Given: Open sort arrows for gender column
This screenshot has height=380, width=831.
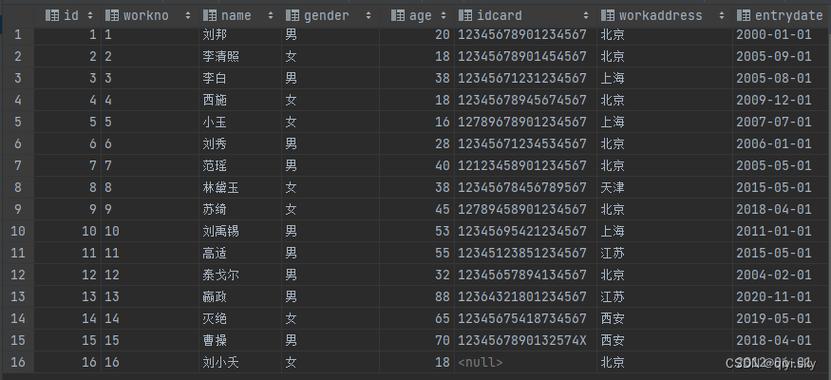Looking at the screenshot, I should click(x=368, y=16).
